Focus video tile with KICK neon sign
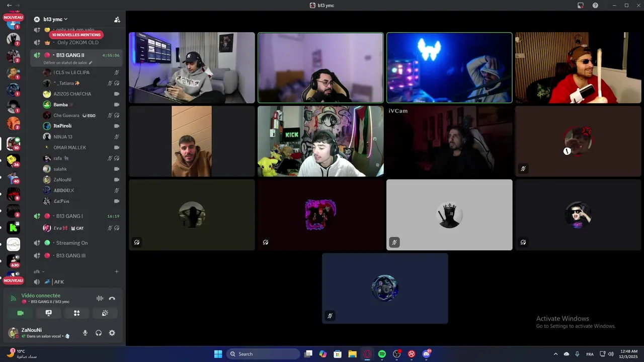 [320, 141]
